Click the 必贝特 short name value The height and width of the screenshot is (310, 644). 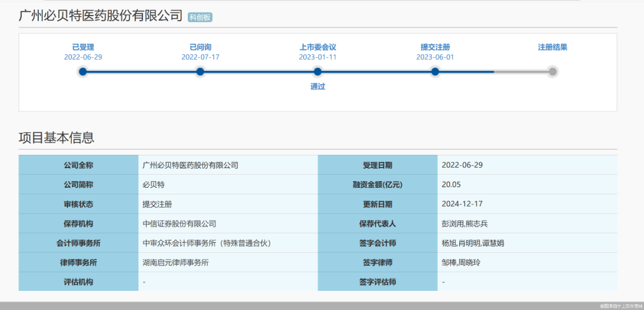coord(153,185)
